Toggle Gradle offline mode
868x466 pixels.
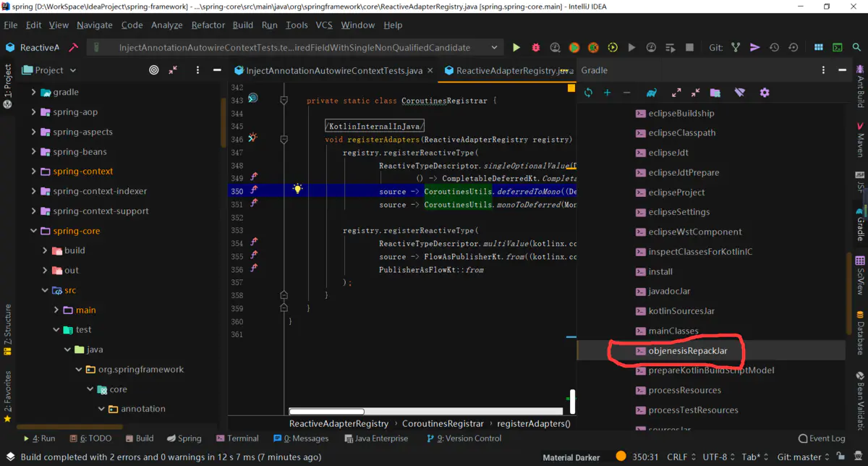tap(739, 93)
